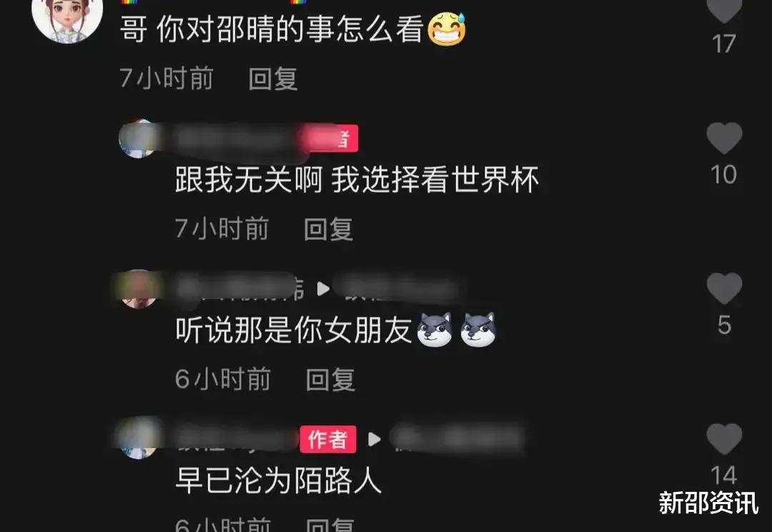Click the red 作者 author badge
Viewport: 772px width, 532px height.
328,439
